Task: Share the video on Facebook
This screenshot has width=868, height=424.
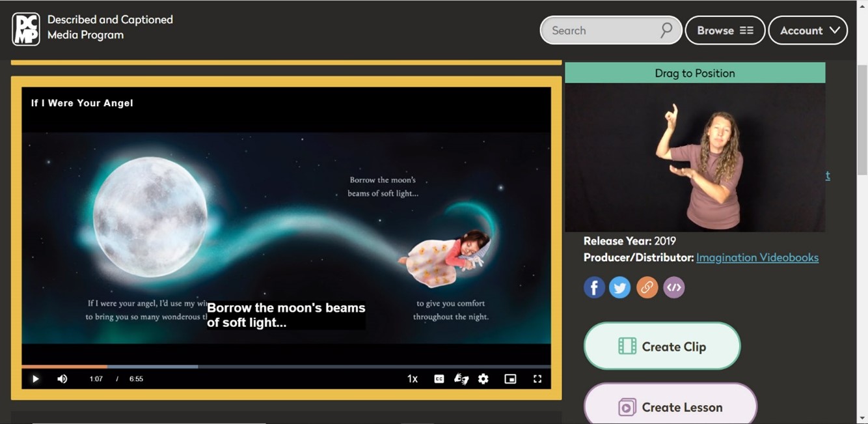Action: pyautogui.click(x=594, y=287)
